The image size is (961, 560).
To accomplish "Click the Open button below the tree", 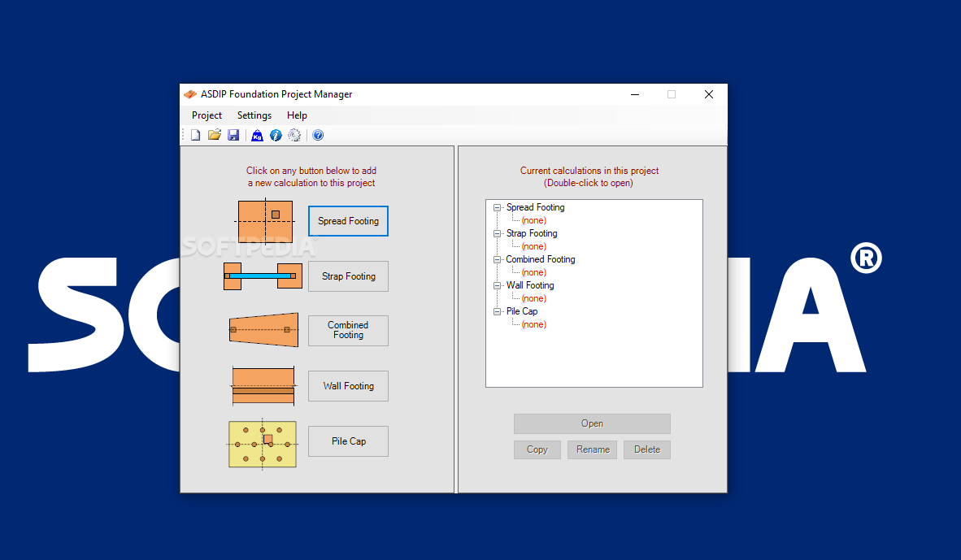I will pyautogui.click(x=592, y=423).
